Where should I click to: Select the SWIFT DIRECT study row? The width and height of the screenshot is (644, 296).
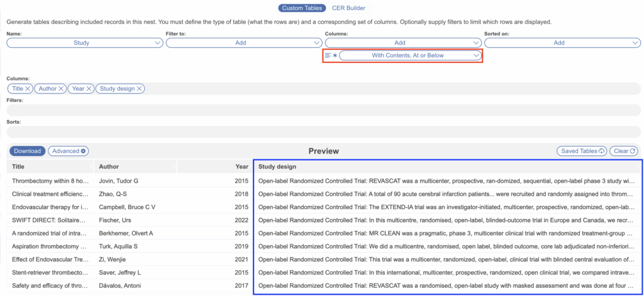(50, 220)
